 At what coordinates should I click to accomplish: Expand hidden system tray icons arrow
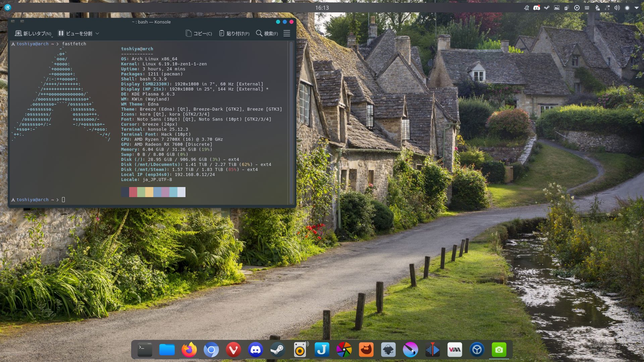click(637, 8)
